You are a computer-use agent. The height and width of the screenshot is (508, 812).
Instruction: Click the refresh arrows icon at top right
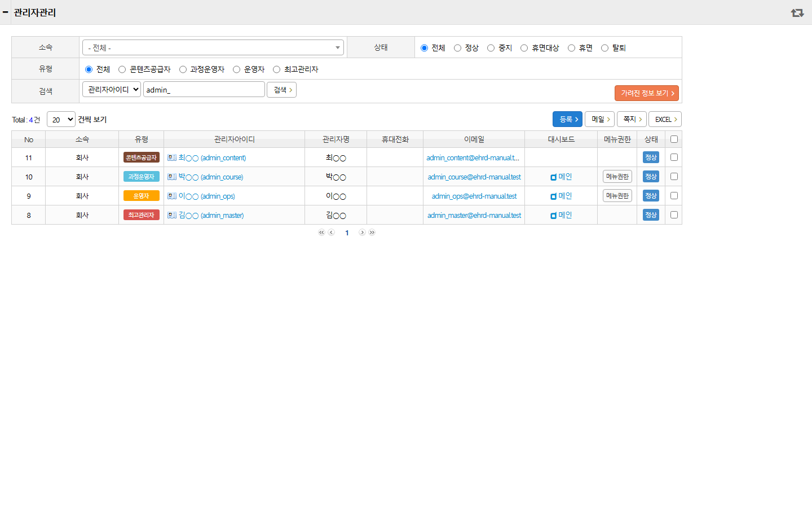pos(797,12)
